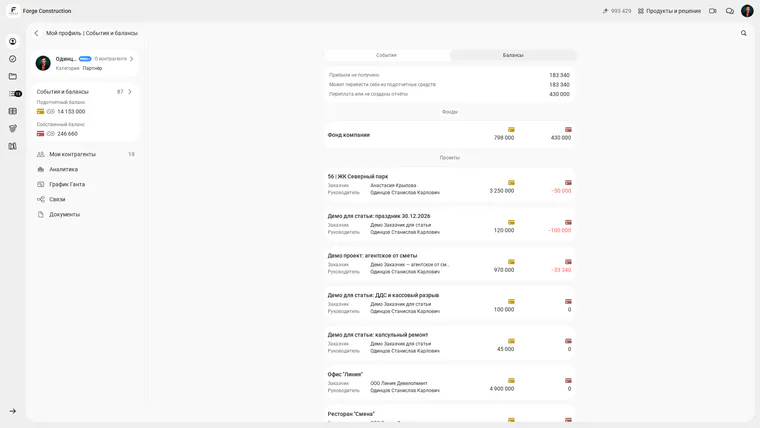Click the 993 429 points counter
Image resolution: width=760 pixels, height=428 pixels.
click(621, 11)
